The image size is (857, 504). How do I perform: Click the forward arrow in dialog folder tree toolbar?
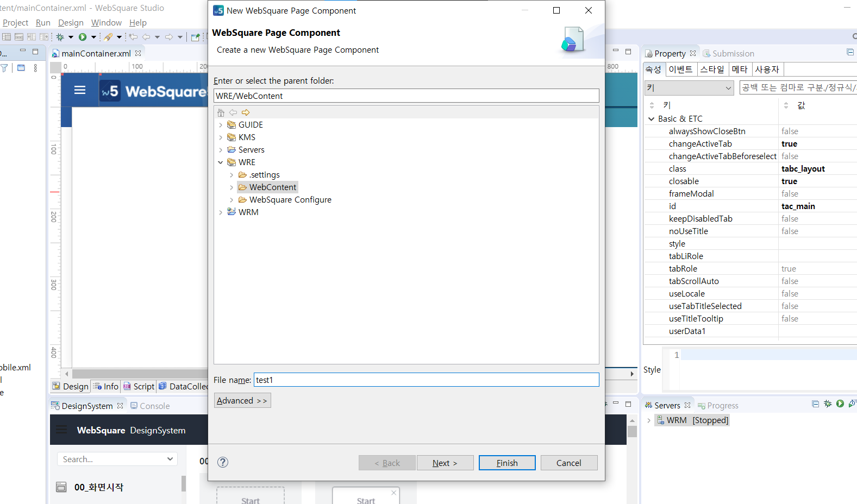point(246,112)
